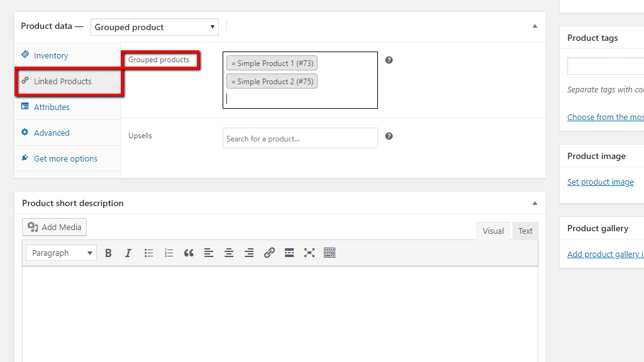Insert Read More tag icon
This screenshot has width=644, height=362.
click(x=289, y=253)
